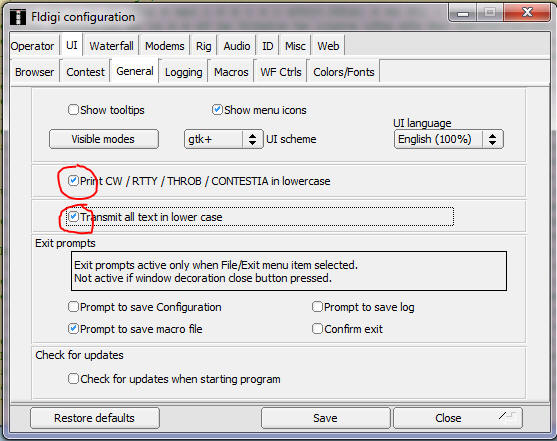557x441 pixels.
Task: Disable Transmit all text in lower case
Action: pyautogui.click(x=73, y=216)
